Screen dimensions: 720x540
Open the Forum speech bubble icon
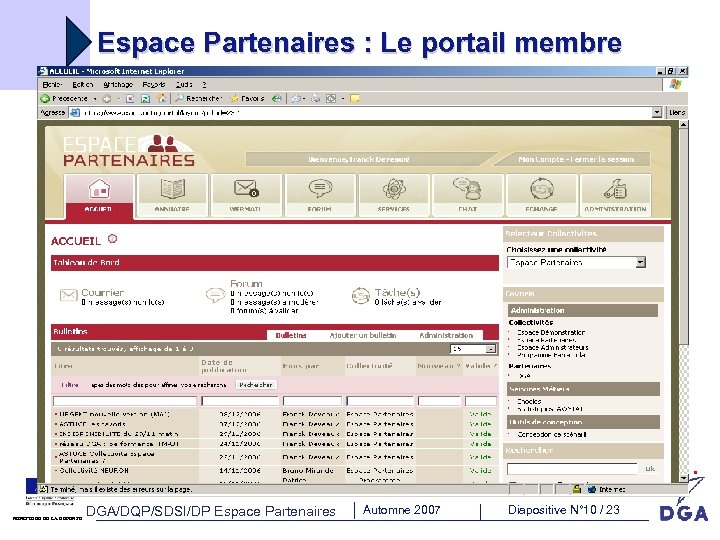pyautogui.click(x=320, y=188)
